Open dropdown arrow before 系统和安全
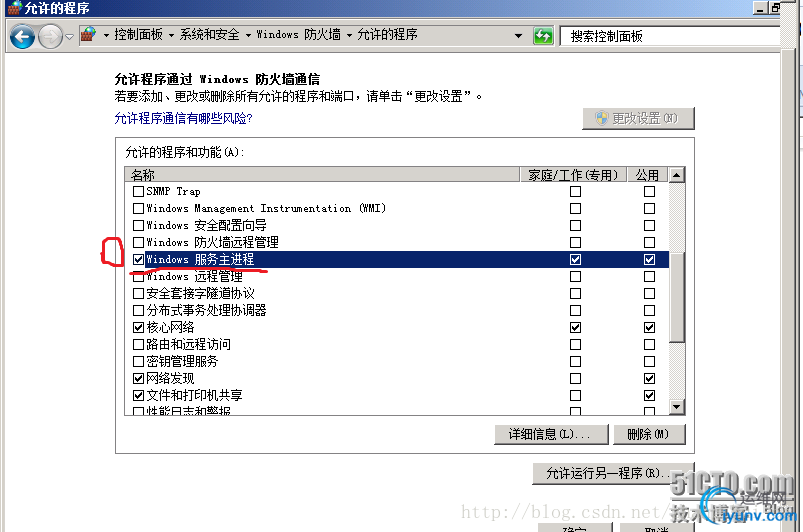Image resolution: width=803 pixels, height=532 pixels. [171, 35]
